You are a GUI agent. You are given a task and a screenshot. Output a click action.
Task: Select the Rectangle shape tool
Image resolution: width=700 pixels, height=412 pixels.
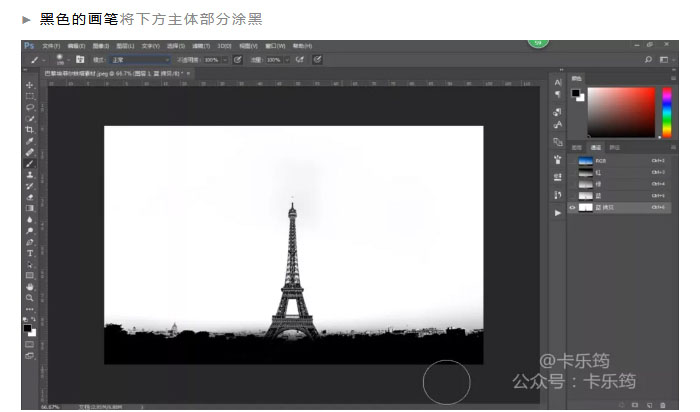(x=29, y=275)
